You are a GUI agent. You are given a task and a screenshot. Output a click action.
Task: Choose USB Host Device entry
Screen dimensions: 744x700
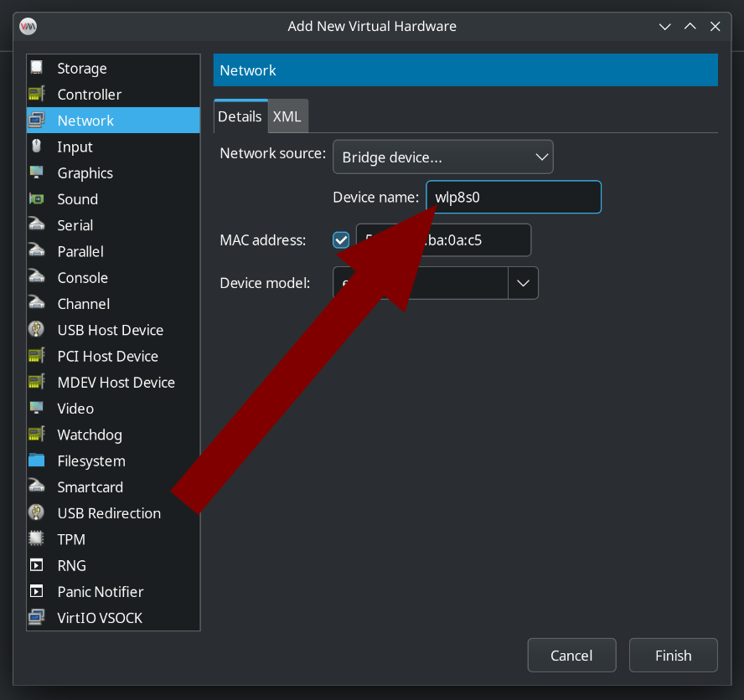coord(113,330)
